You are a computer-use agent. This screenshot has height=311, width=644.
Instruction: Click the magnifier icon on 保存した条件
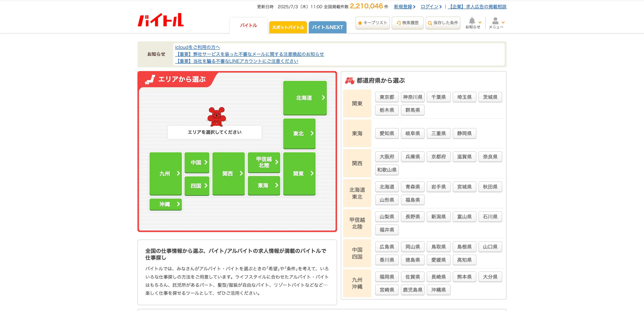tap(430, 23)
